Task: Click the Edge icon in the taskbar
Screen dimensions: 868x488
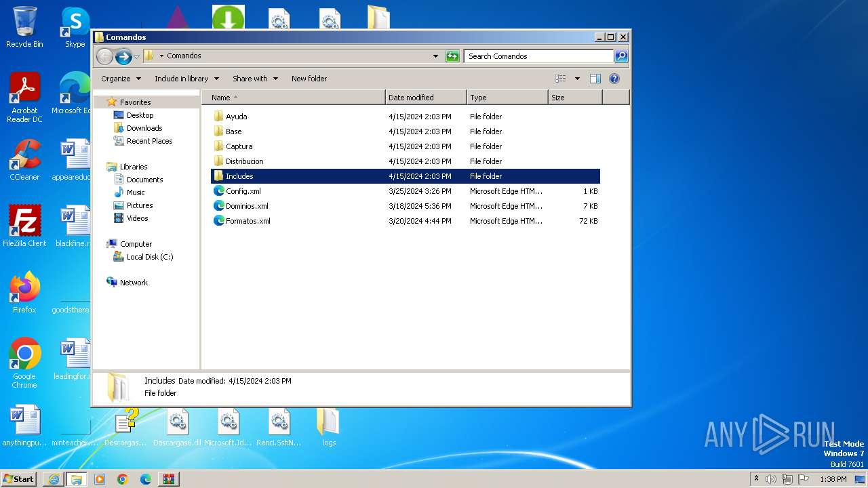Action: (x=146, y=479)
